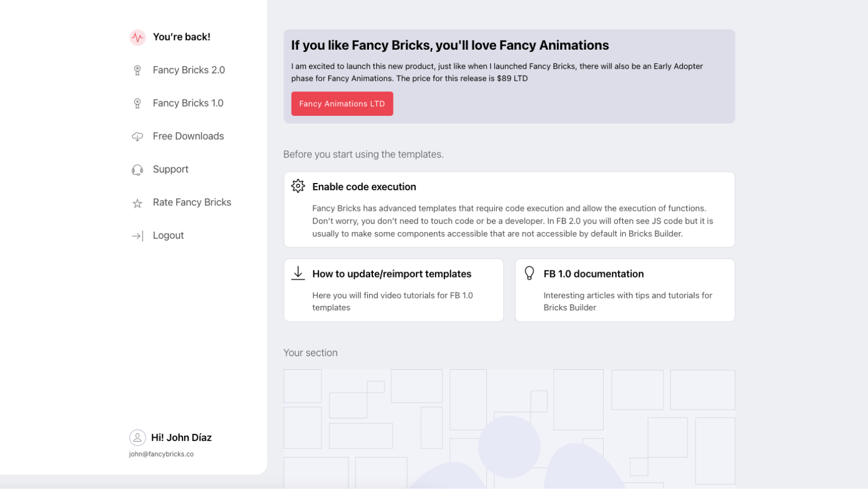Viewport: 868px width, 489px height.
Task: Click the lightbulb icon on FB 1.0 documentation
Action: [530, 273]
